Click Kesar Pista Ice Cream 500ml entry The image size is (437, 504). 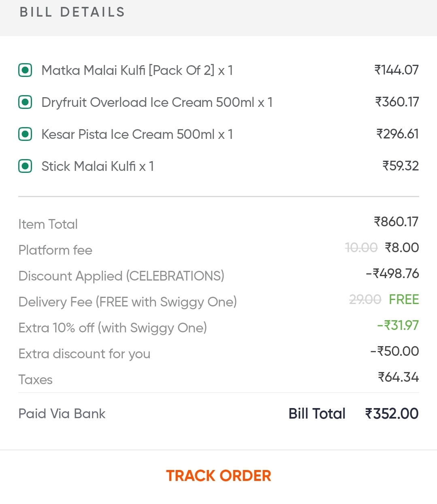pos(137,134)
